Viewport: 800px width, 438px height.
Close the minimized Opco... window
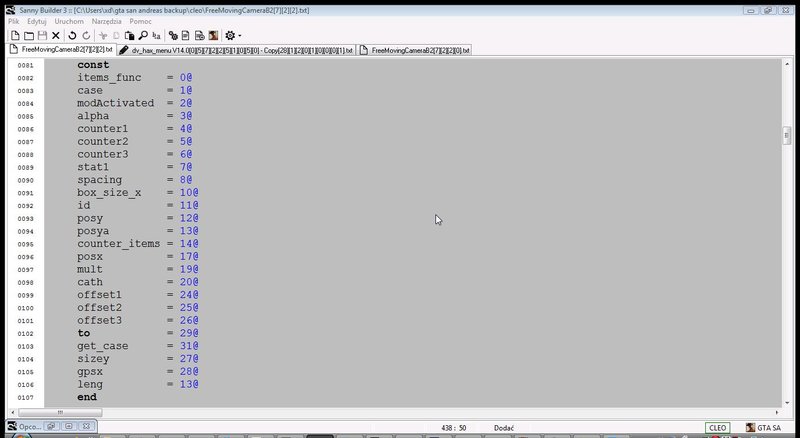[x=86, y=426]
